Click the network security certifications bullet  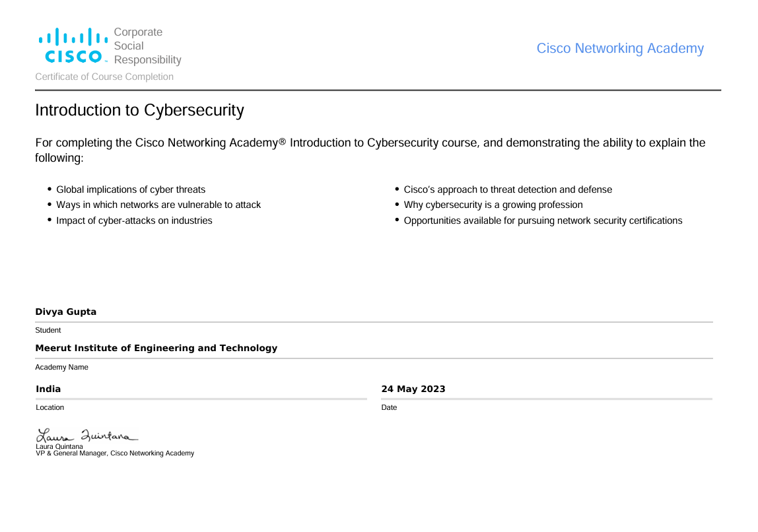[x=543, y=220]
